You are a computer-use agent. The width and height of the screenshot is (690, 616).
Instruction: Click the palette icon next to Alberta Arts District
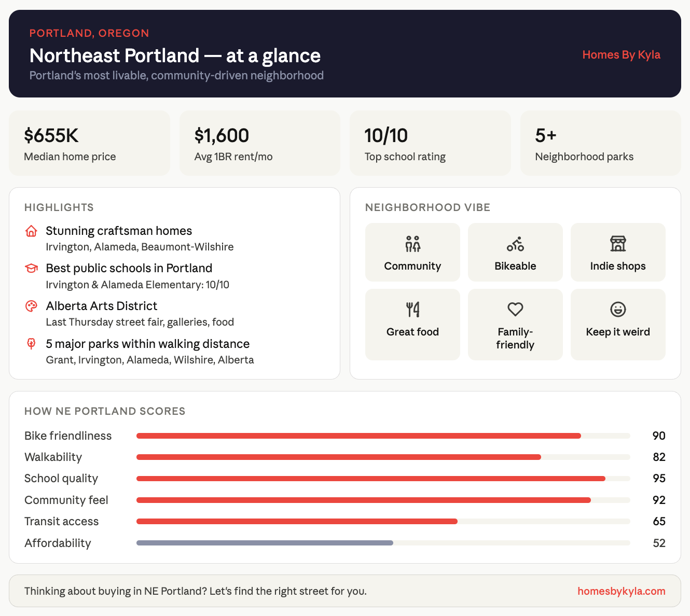point(31,306)
